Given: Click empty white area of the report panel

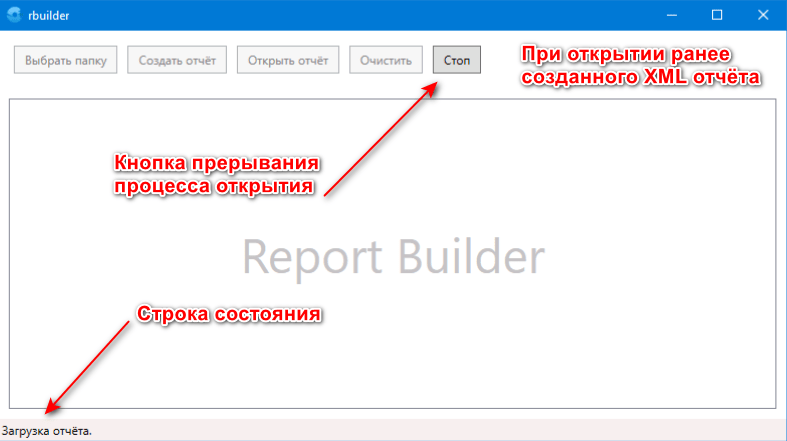Looking at the screenshot, I should pyautogui.click(x=600, y=340).
